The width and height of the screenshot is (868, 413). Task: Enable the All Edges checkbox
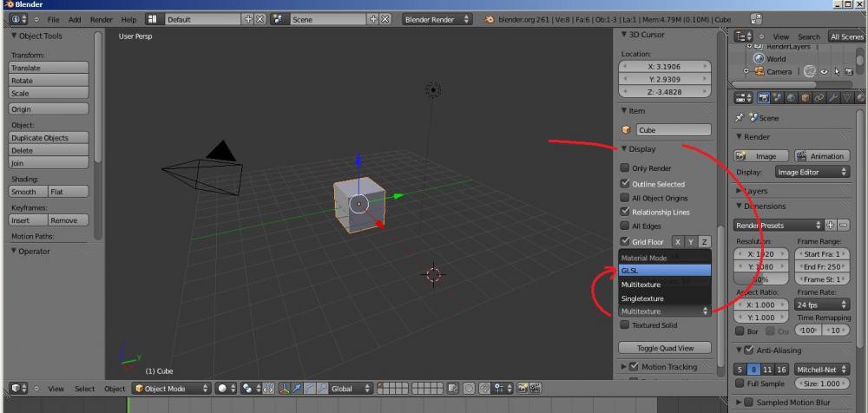(x=625, y=226)
